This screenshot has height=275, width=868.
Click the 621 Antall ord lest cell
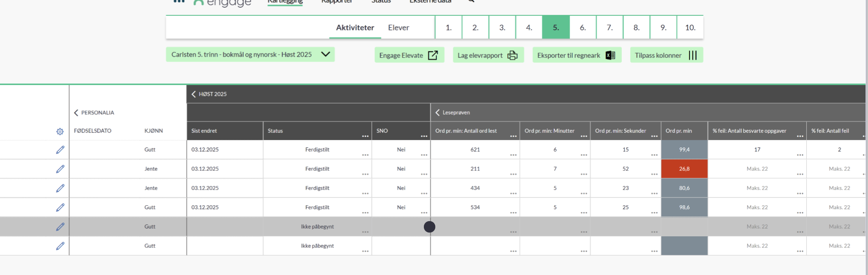[x=475, y=150]
